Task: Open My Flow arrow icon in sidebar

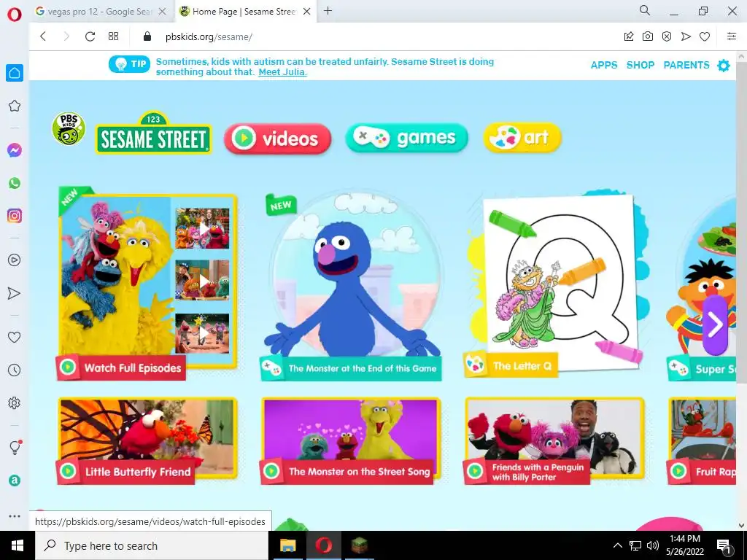Action: (x=15, y=293)
